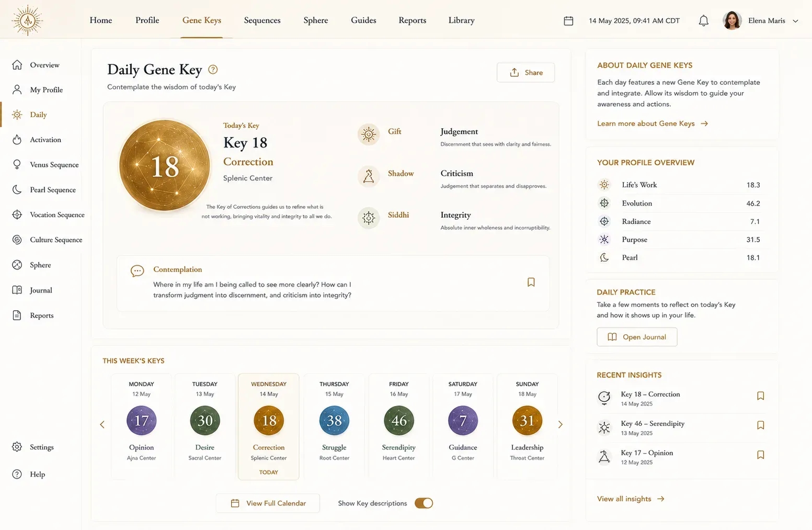Select Wednesday's Key 18 Correction card
This screenshot has width=812, height=530.
269,426
